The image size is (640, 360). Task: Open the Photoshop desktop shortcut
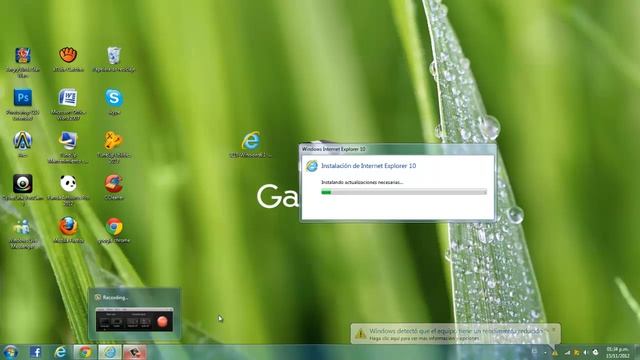click(23, 98)
